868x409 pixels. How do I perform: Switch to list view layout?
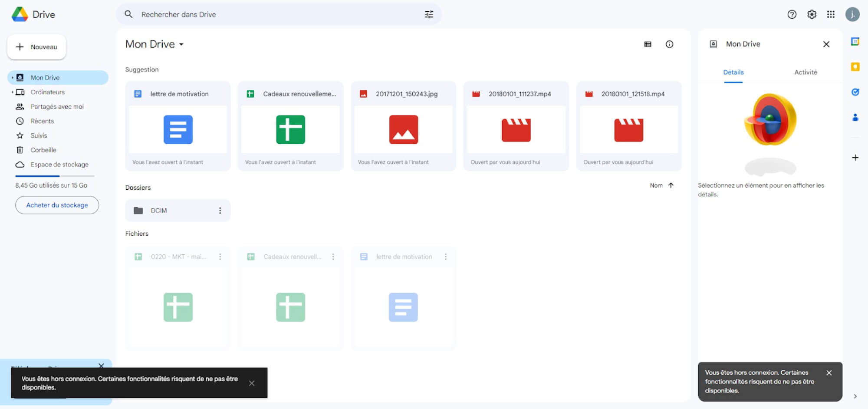pos(648,44)
